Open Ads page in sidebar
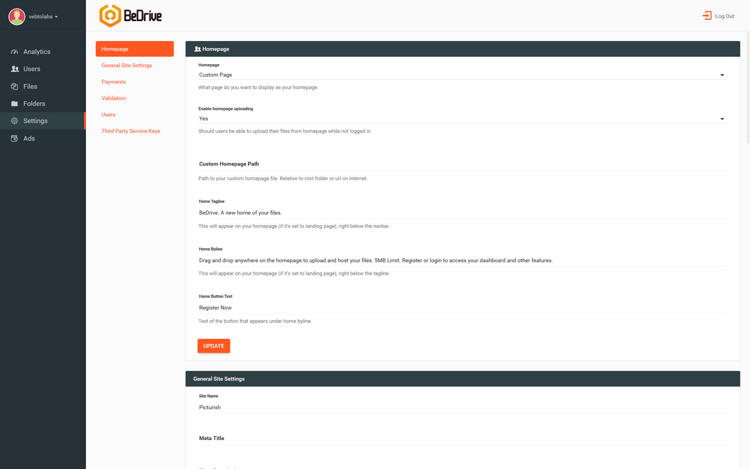This screenshot has width=750, height=469. click(x=43, y=139)
